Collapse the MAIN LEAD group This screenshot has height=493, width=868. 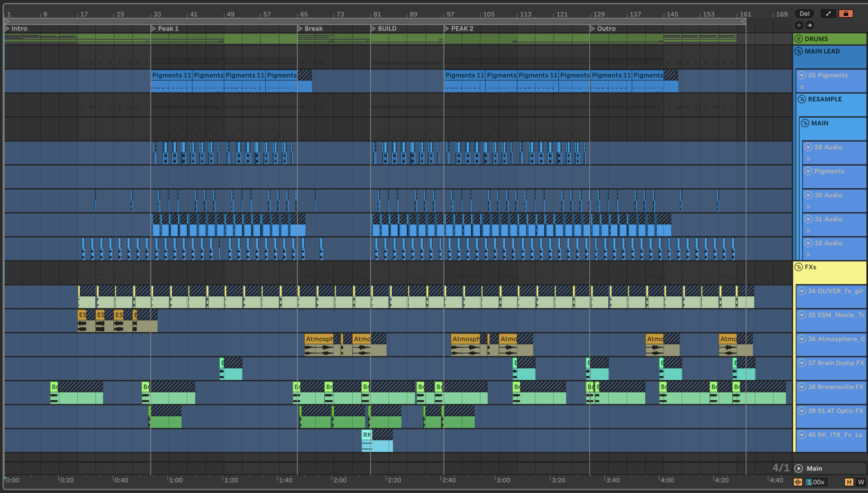pyautogui.click(x=799, y=52)
